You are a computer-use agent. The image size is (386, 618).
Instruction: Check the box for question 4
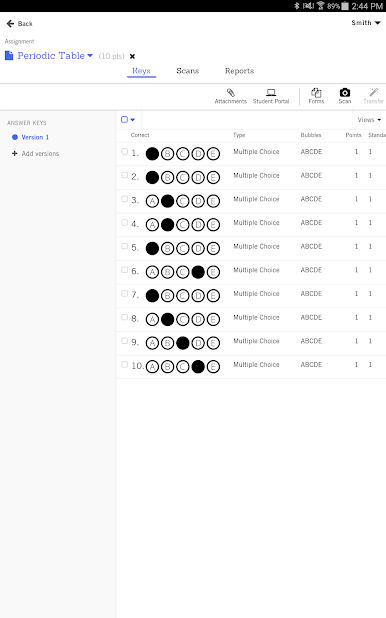(x=125, y=222)
